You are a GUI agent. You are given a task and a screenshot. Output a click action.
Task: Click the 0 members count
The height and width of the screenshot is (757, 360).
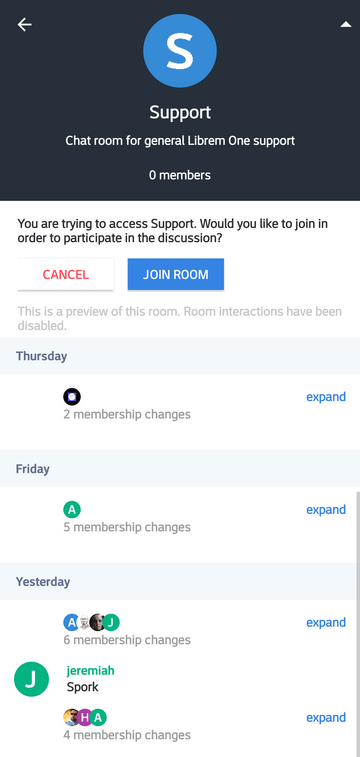pos(180,175)
